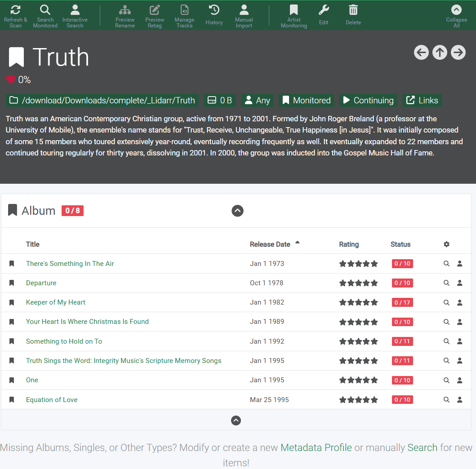Screen dimensions: 476x469
Task: Sort albums by Release Date column
Action: click(x=270, y=244)
